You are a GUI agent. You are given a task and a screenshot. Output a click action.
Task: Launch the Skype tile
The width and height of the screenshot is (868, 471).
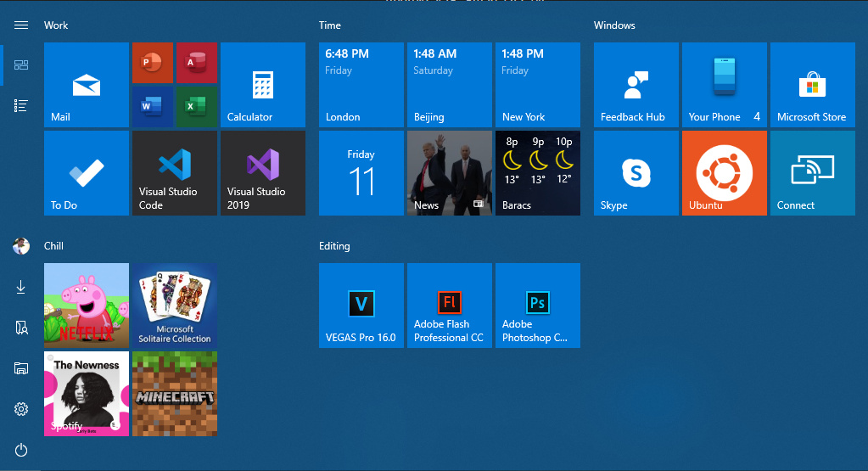pyautogui.click(x=636, y=173)
